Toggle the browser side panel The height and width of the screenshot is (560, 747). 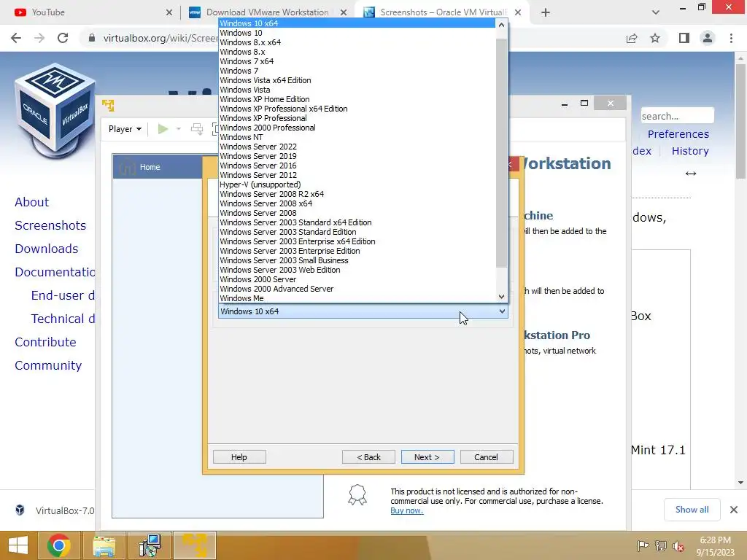[x=684, y=38]
